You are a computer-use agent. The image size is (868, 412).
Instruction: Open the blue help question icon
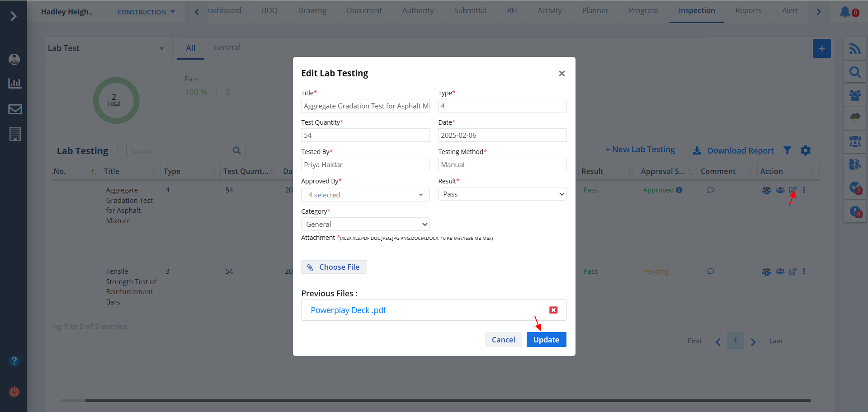[x=14, y=360]
